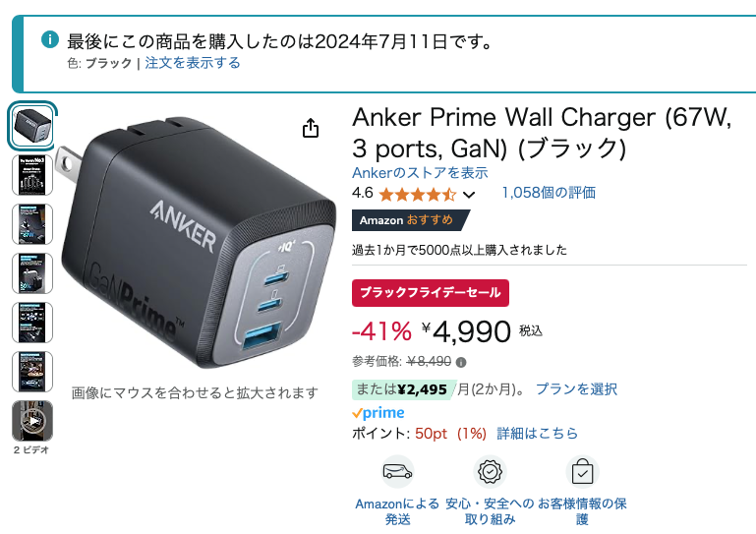
Task: Visit the Ankerのストアを表示 link
Action: tap(420, 173)
